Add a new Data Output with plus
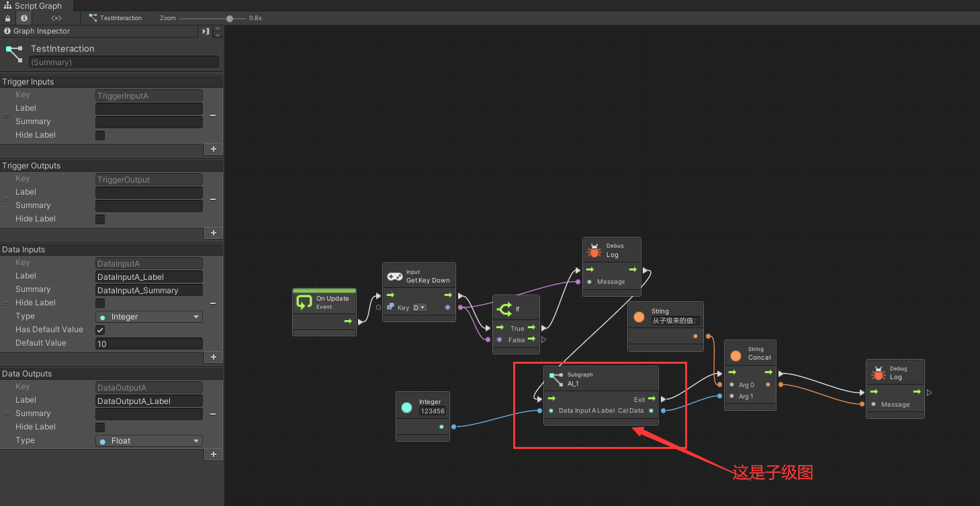The height and width of the screenshot is (506, 980). 214,454
